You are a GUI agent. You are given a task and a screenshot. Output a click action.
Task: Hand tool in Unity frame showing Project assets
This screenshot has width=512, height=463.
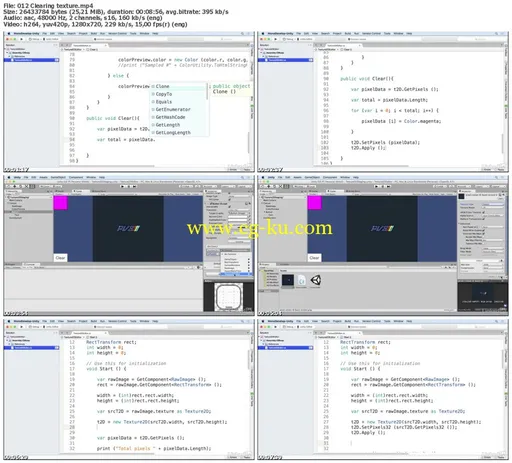pyautogui.click(x=263, y=186)
